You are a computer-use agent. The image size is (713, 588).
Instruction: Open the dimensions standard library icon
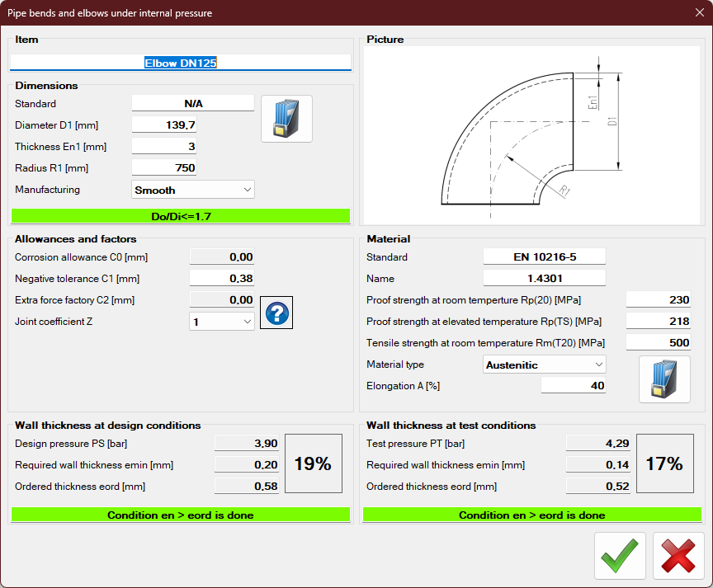pos(286,119)
